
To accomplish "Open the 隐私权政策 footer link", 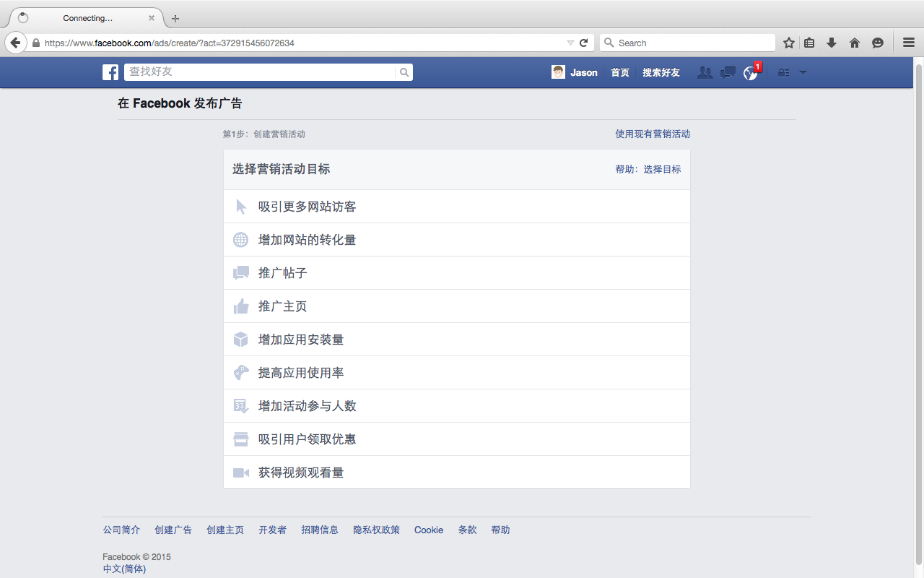I will click(x=377, y=530).
